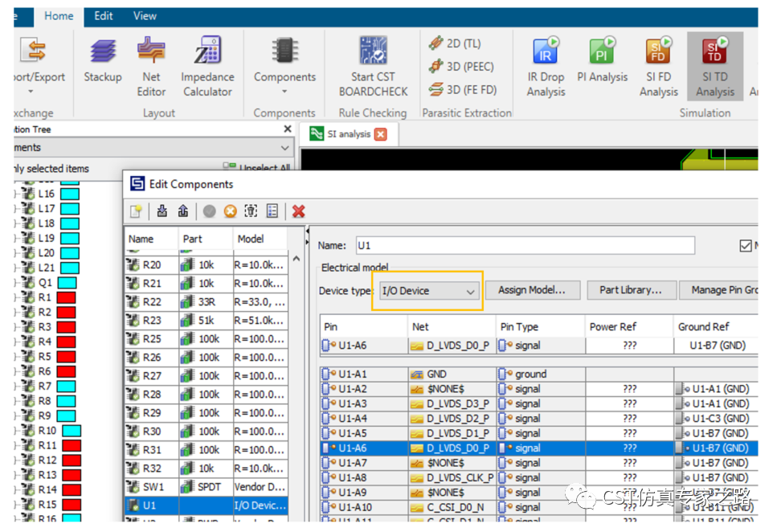777x532 pixels.
Task: Select the R12 tree item
Action: coord(47,460)
